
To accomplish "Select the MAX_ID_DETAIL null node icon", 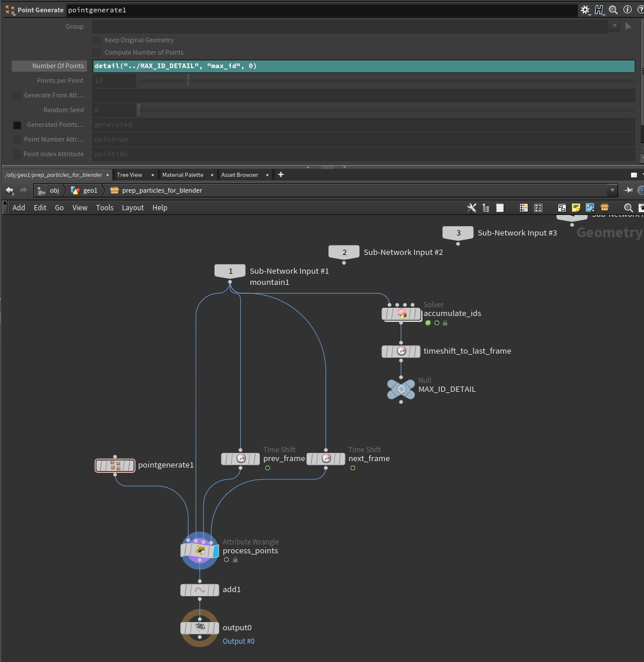I will tap(401, 389).
